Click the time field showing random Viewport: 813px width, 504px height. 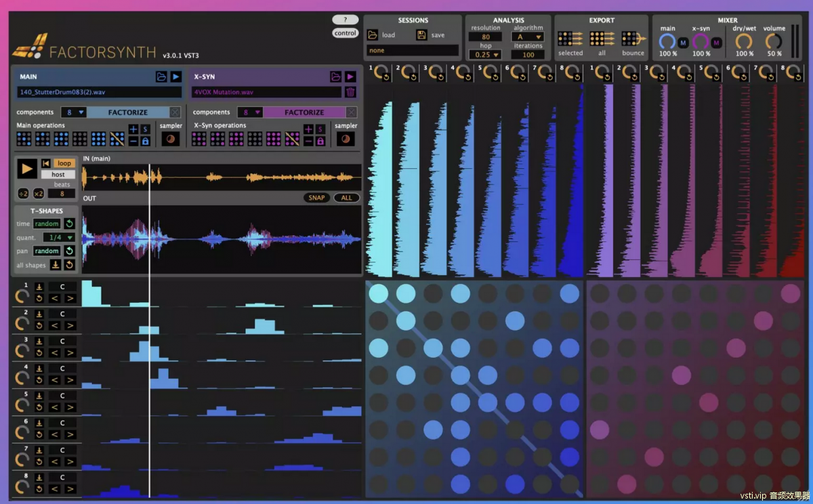click(x=47, y=224)
